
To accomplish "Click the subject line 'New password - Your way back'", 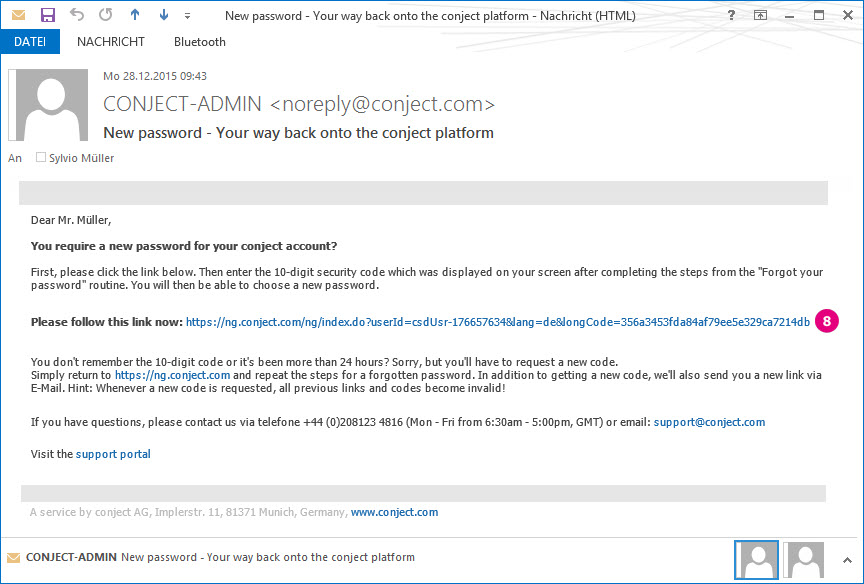I will 298,133.
